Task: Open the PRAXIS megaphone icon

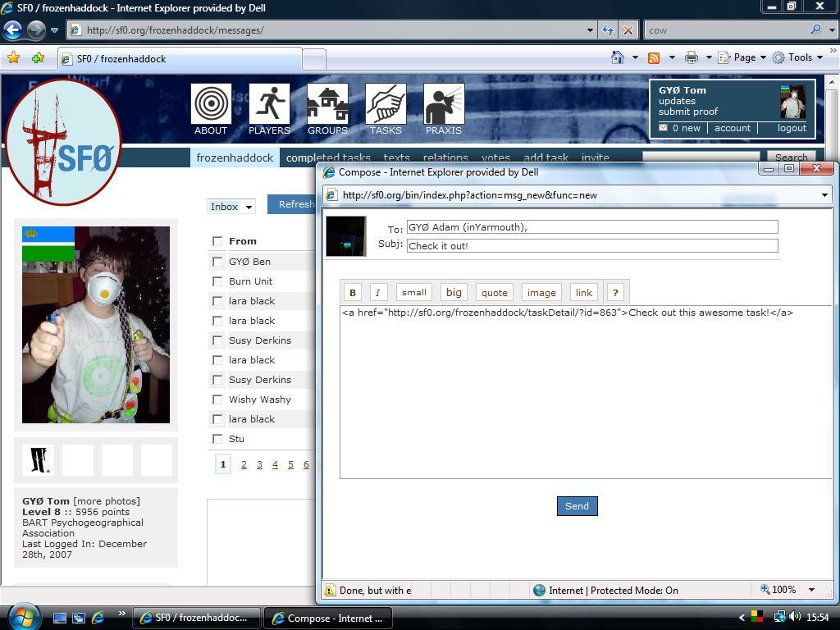Action: [444, 104]
